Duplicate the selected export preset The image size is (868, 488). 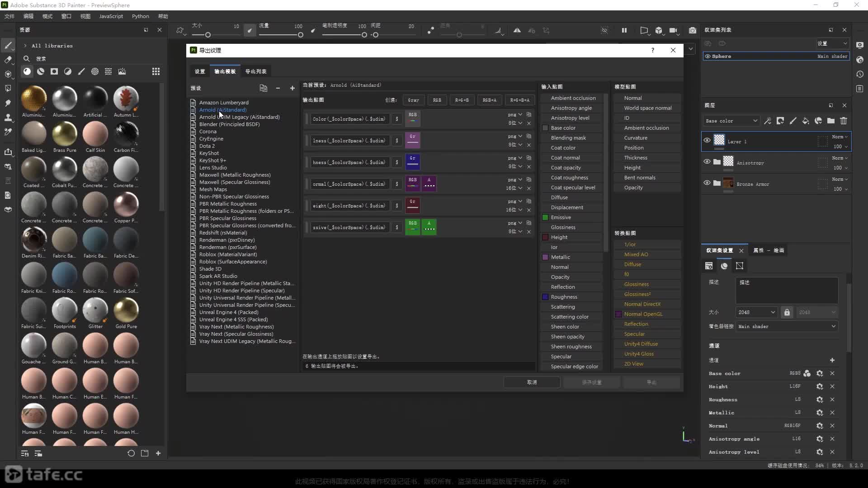264,88
